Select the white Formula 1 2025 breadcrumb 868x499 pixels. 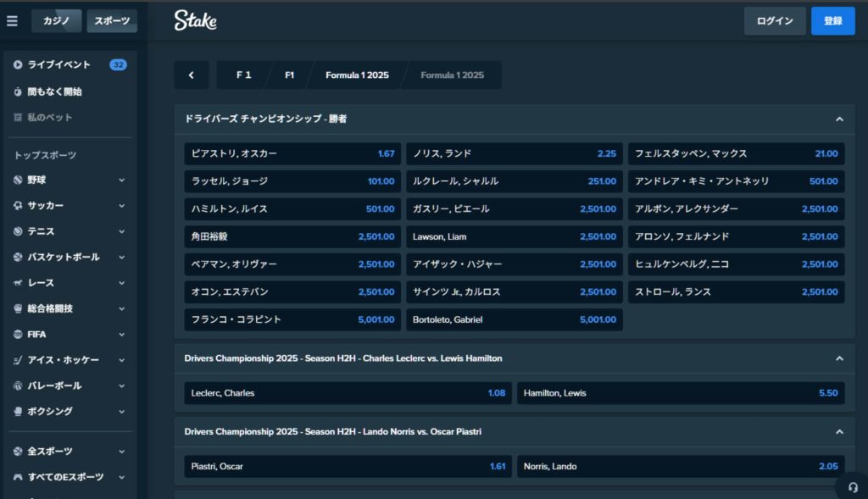pos(357,75)
